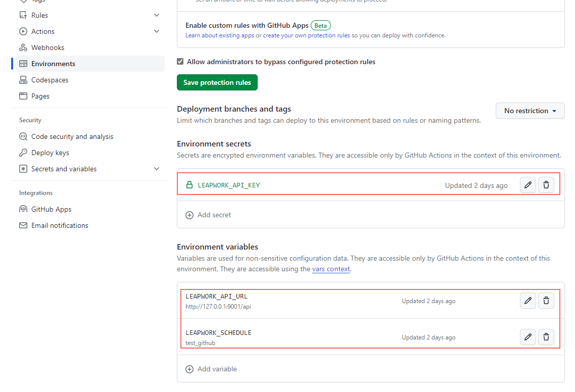Edit the LEAPWORK_API_KEY secret with pencil icon
575x392 pixels.
(x=528, y=185)
